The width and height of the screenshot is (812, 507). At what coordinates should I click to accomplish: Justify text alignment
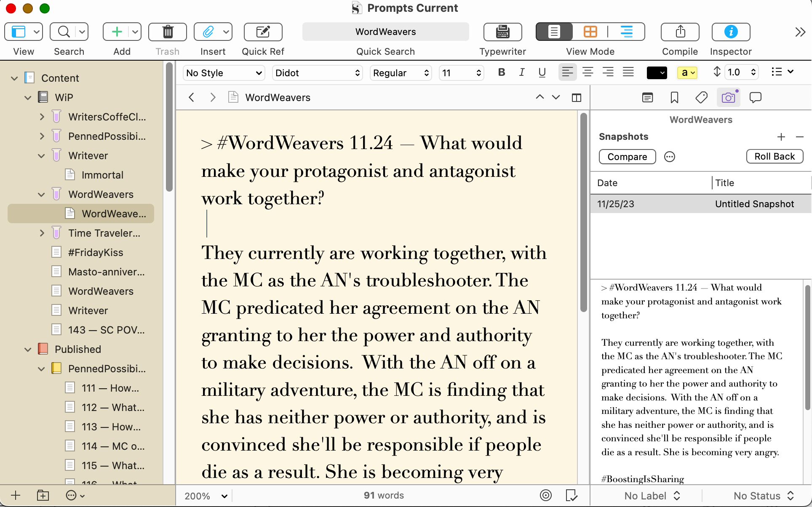pos(628,72)
